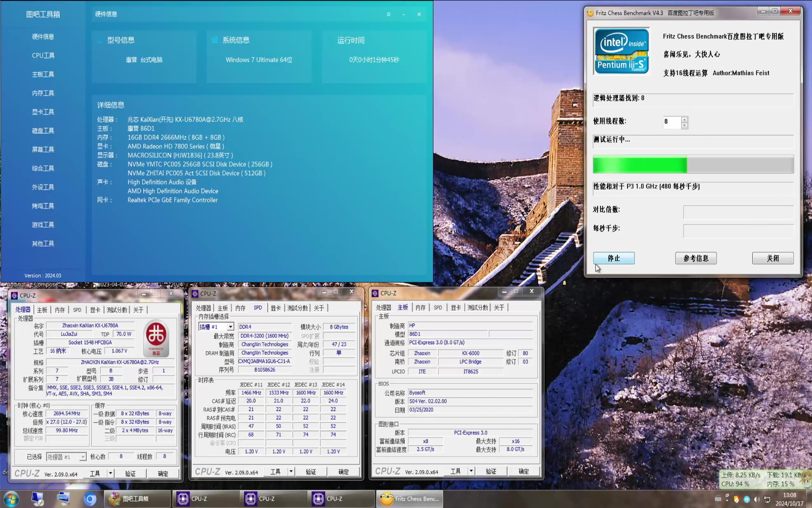Decrease thread count with the down stepper arrow
812x508 pixels.
pyautogui.click(x=685, y=125)
